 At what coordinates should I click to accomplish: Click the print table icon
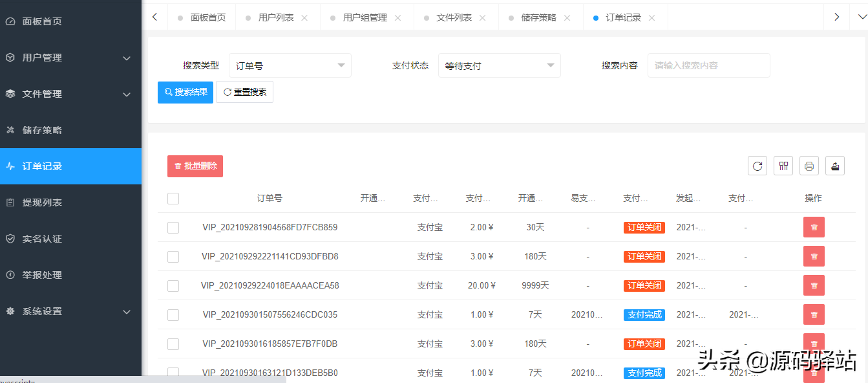coord(809,166)
